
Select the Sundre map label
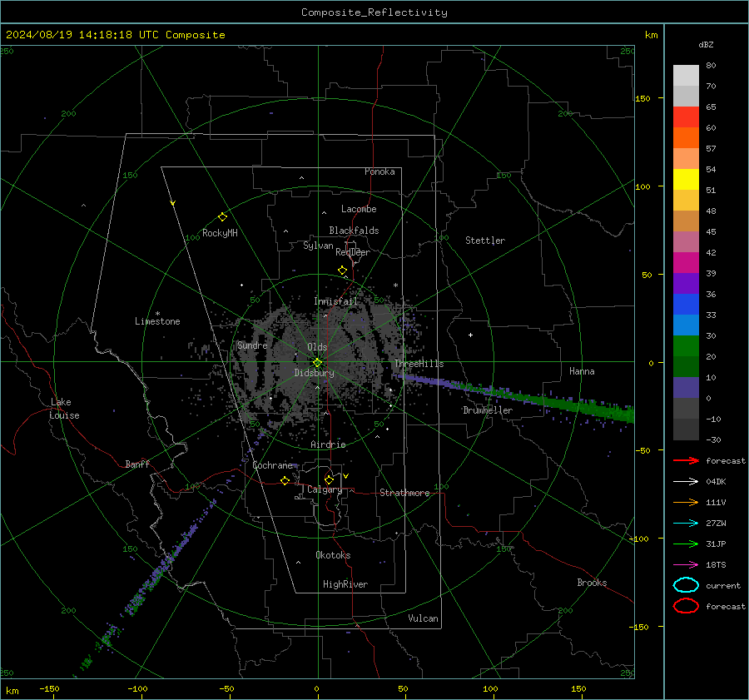click(x=252, y=345)
